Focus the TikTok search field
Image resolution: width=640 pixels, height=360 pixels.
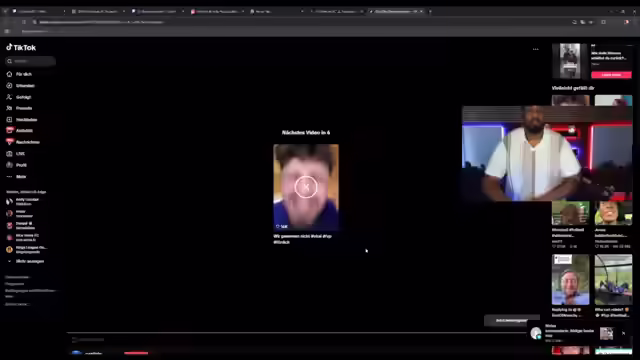coord(31,61)
